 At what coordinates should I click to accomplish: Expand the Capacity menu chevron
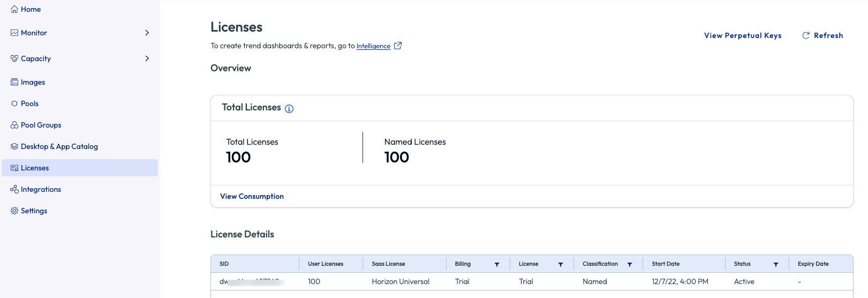coord(147,59)
